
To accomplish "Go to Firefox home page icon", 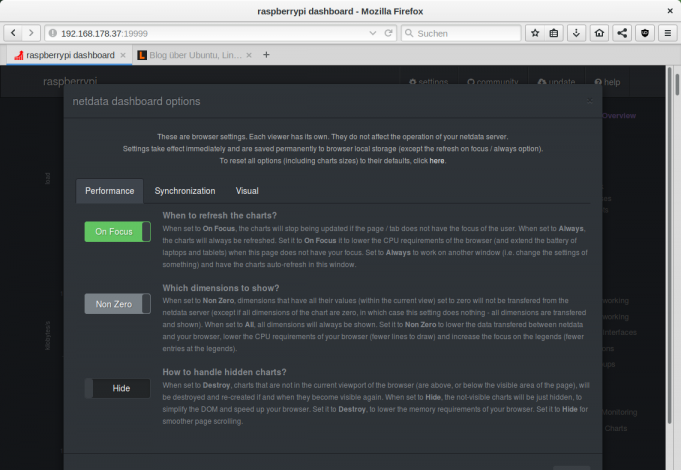I will pyautogui.click(x=599, y=33).
